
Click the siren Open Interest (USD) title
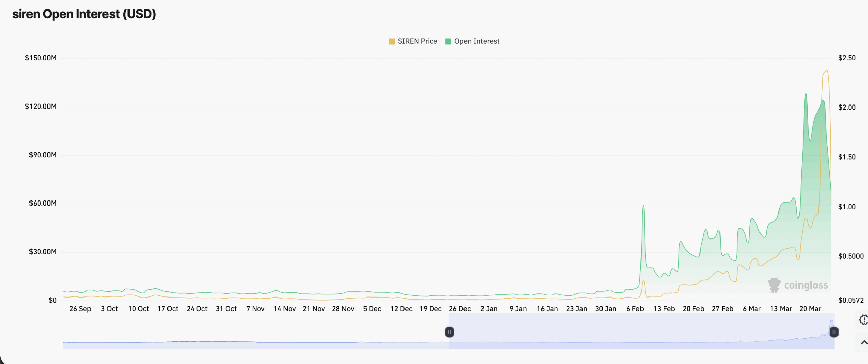[84, 14]
